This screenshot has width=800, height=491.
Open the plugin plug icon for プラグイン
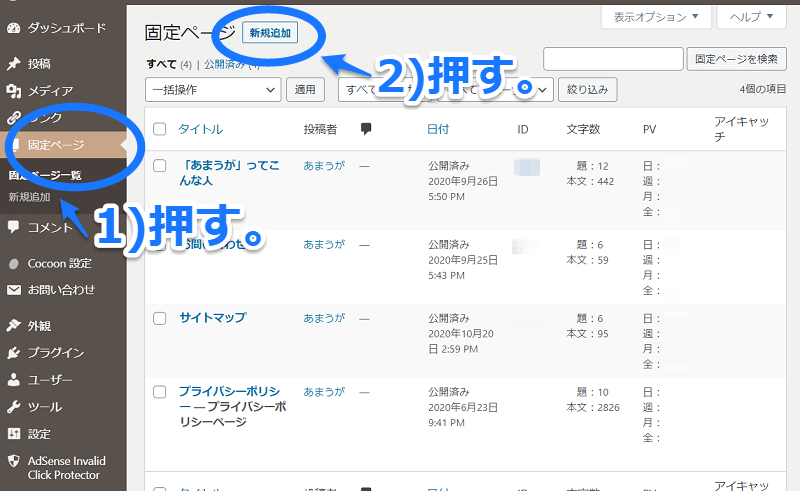(x=13, y=353)
